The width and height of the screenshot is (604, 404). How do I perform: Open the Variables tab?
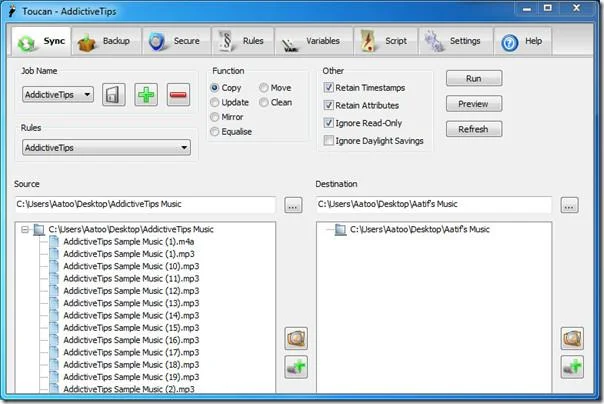(313, 41)
